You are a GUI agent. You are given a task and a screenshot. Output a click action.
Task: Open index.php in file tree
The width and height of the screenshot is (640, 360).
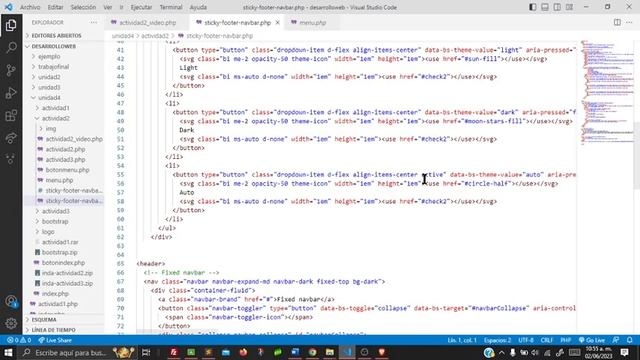click(55, 293)
